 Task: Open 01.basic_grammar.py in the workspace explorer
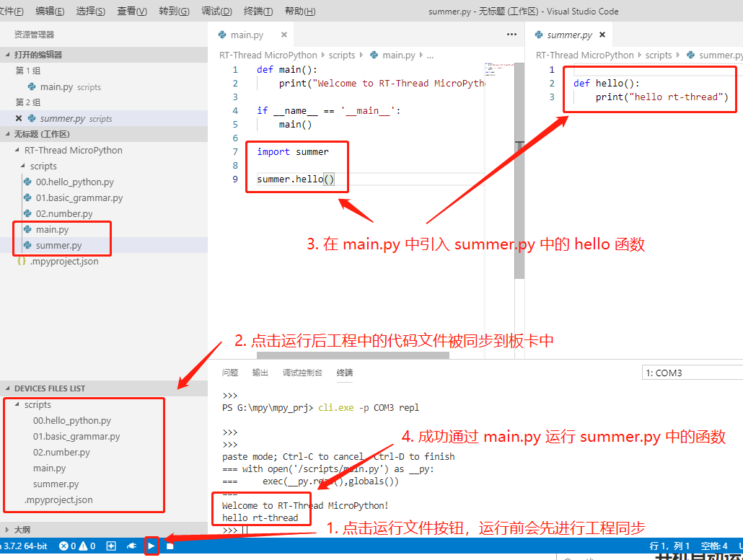pos(79,197)
